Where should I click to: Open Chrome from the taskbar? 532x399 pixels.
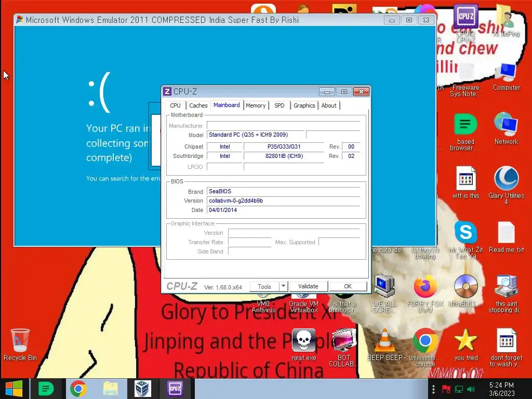[78, 389]
